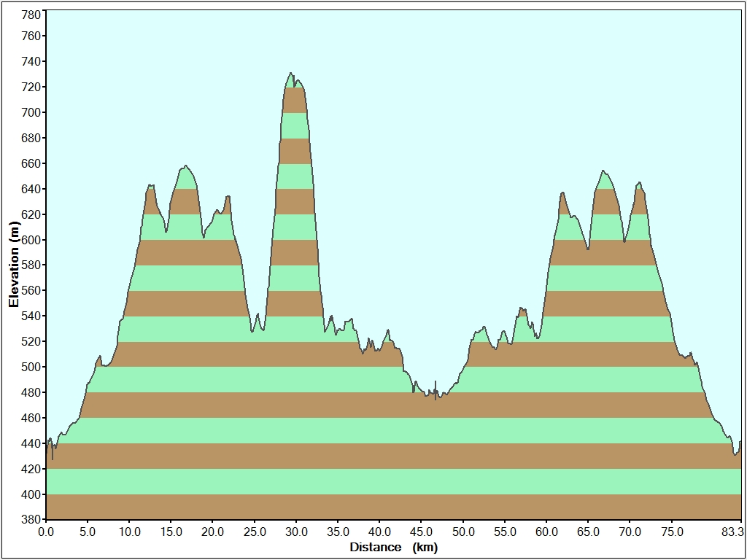This screenshot has width=747, height=560.
Task: Select the peak near 71 km distance
Action: pos(639,183)
